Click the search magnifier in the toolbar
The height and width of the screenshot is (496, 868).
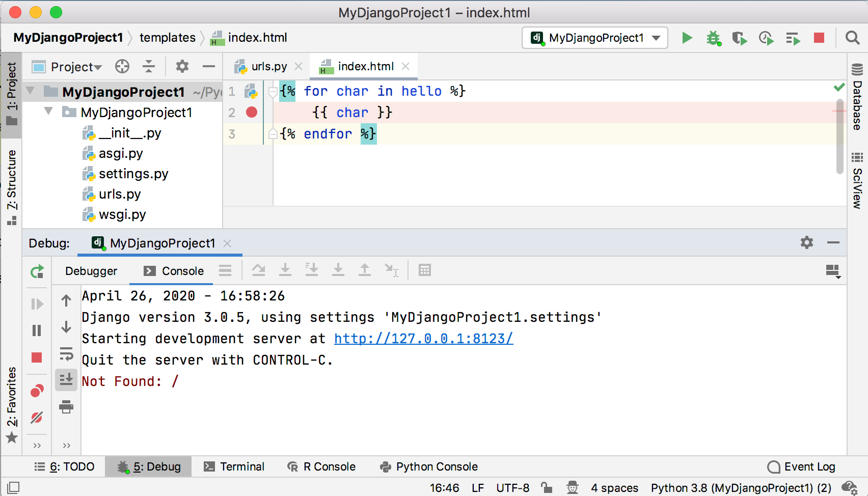tap(852, 38)
